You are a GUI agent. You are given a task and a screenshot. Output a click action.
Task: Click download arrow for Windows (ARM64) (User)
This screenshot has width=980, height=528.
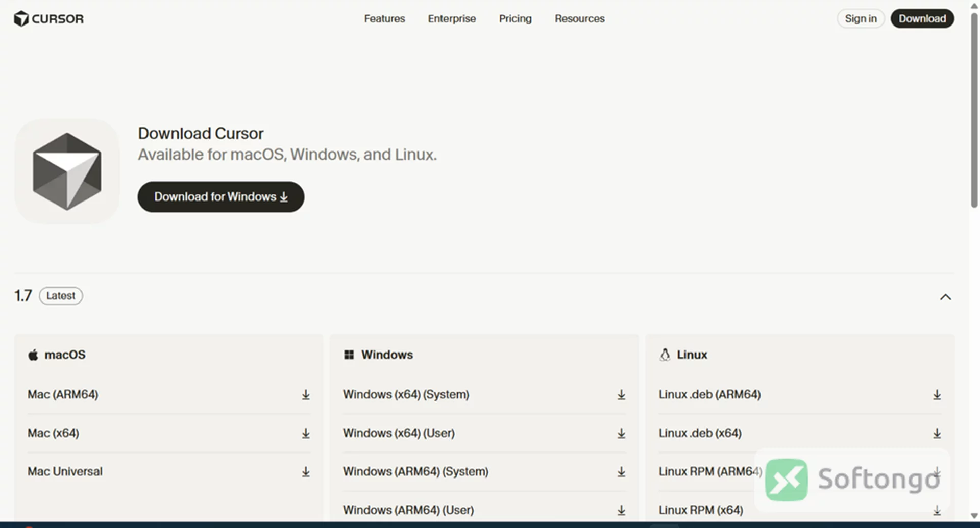(621, 510)
